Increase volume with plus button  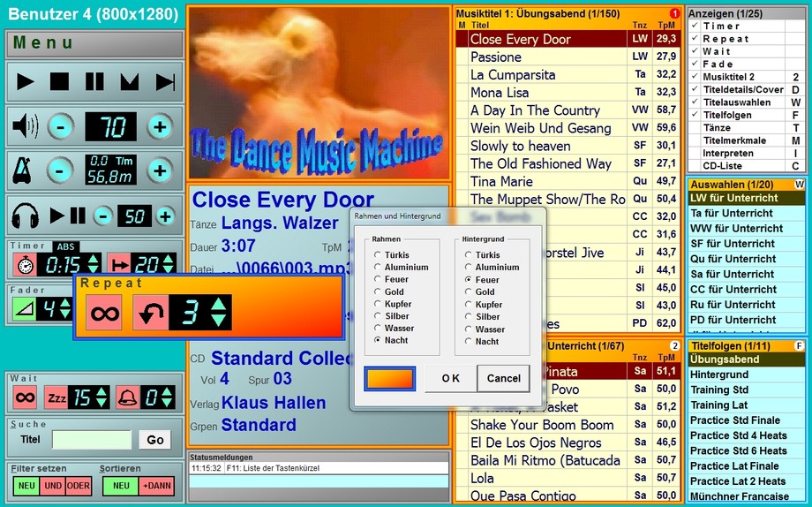click(x=160, y=127)
